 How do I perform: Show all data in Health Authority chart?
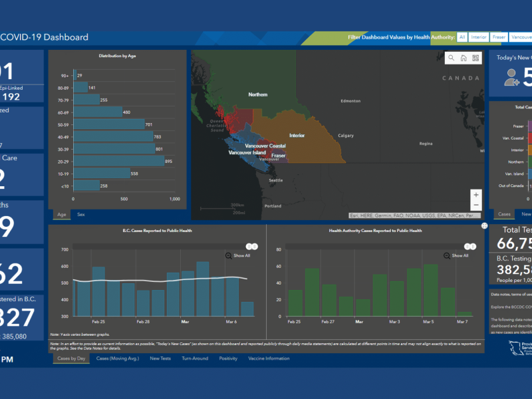click(460, 255)
